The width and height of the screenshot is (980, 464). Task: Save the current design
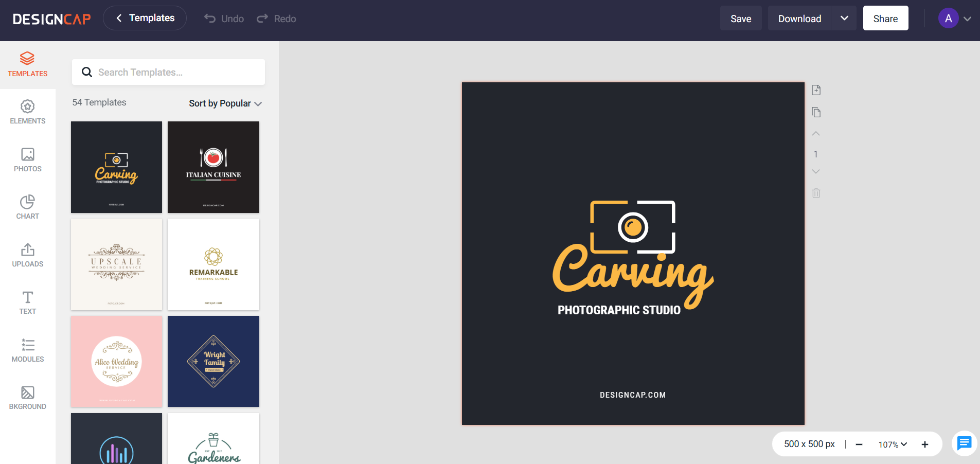[740, 18]
